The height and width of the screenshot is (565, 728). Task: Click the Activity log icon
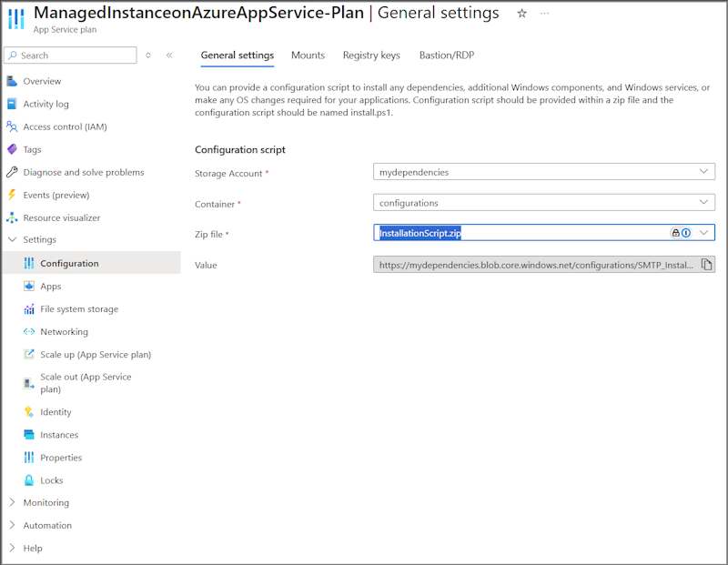tap(12, 104)
